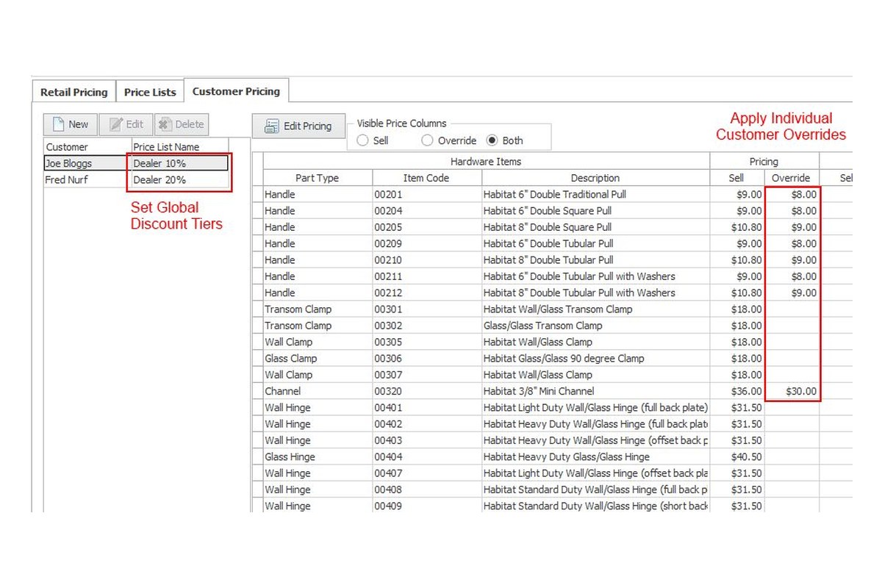Select Glass/Glass Transom Clamp description
This screenshot has width=882, height=588.
595,326
